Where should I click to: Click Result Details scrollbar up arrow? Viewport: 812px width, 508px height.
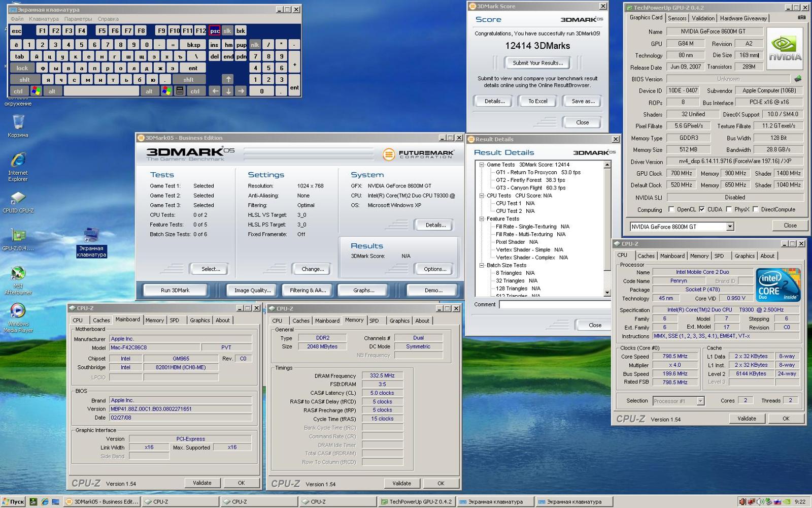click(x=607, y=165)
